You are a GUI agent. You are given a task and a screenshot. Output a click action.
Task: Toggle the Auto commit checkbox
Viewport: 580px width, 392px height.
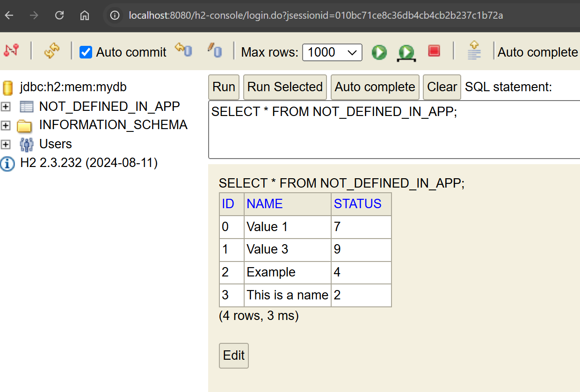click(x=86, y=52)
